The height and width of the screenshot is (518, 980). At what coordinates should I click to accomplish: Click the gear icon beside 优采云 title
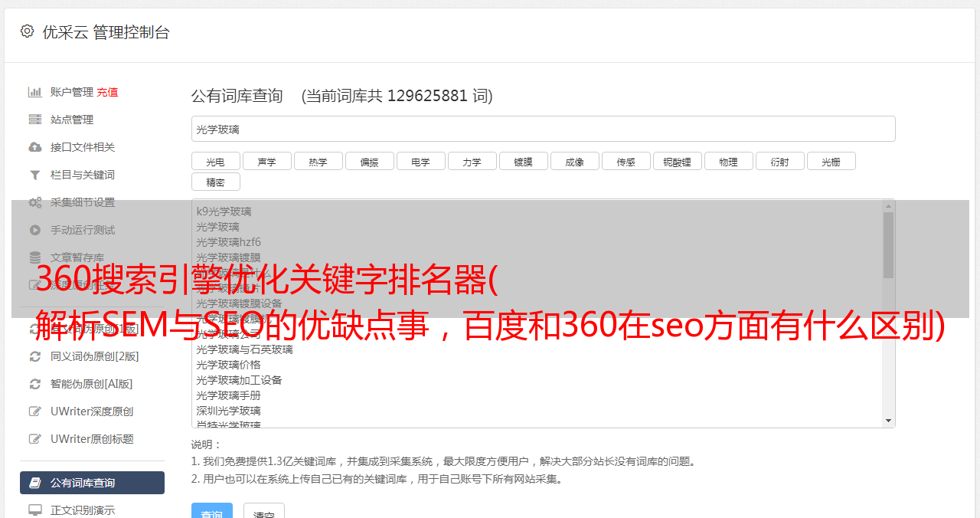click(28, 31)
